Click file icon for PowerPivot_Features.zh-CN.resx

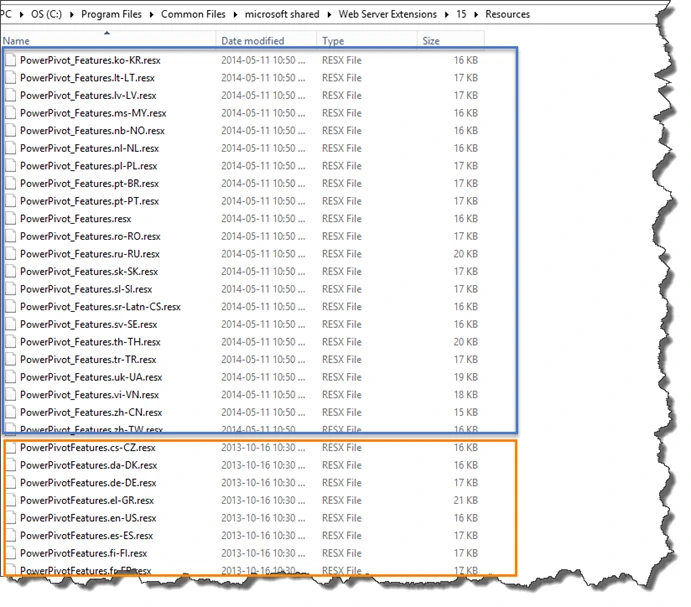coord(11,413)
